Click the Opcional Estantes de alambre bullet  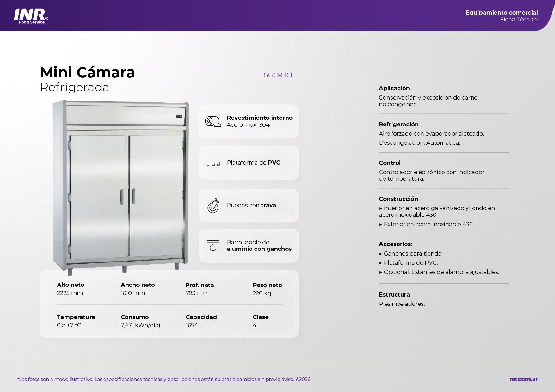click(441, 272)
